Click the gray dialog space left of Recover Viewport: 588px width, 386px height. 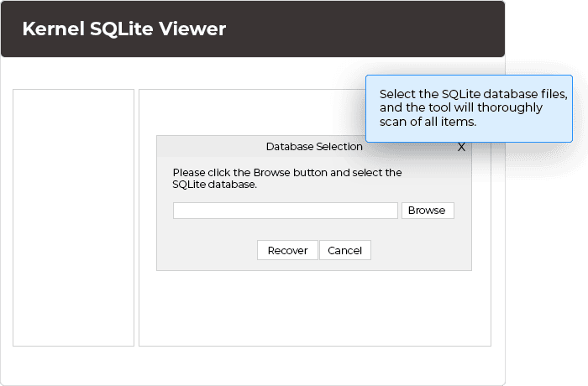pyautogui.click(x=207, y=250)
